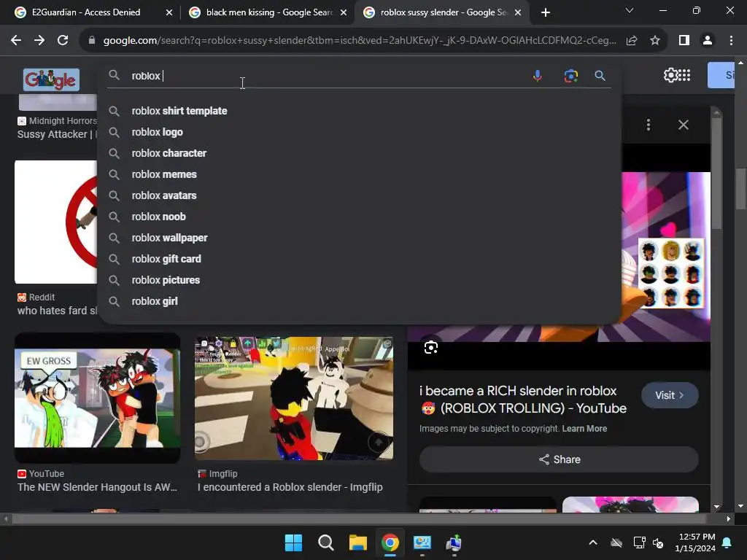Image resolution: width=747 pixels, height=560 pixels.
Task: Select suggestion roblox gift card
Action: click(360, 259)
